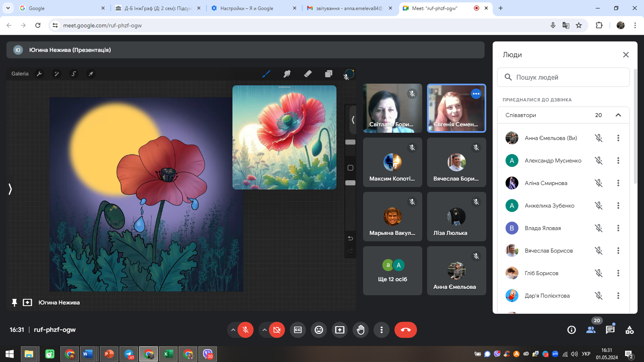Open more actions for Дар'я Поліектова
The height and width of the screenshot is (362, 644).
click(x=618, y=296)
